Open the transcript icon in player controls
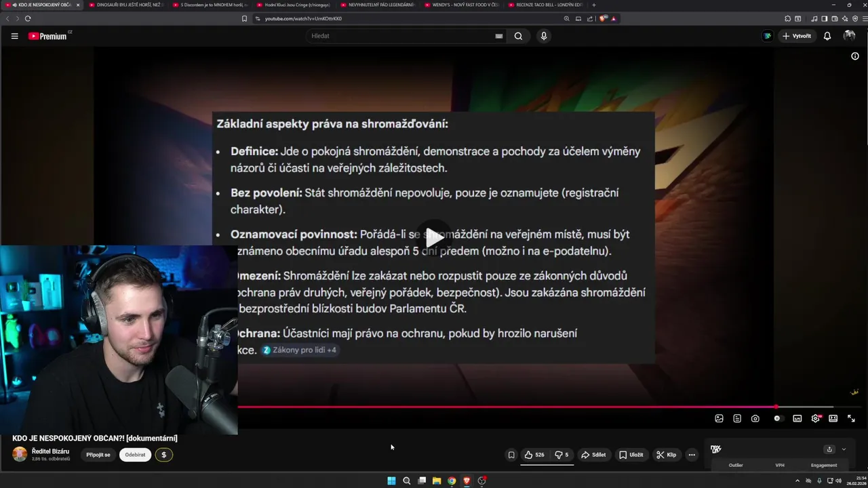This screenshot has width=868, height=488. click(x=737, y=418)
